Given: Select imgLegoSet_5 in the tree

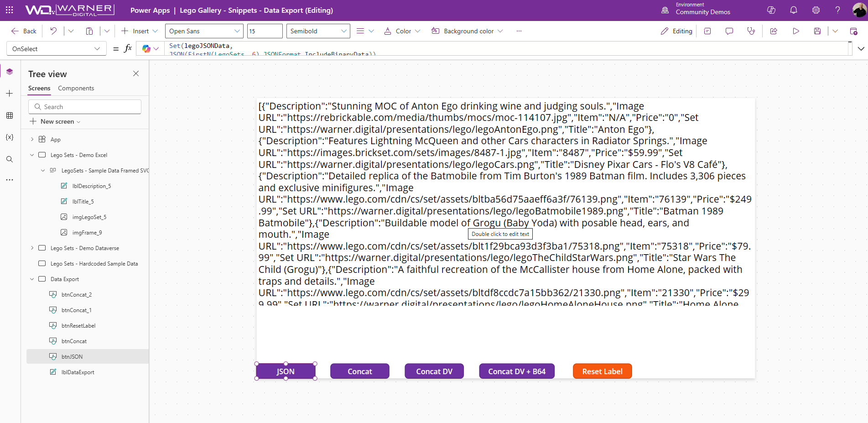Looking at the screenshot, I should (89, 217).
